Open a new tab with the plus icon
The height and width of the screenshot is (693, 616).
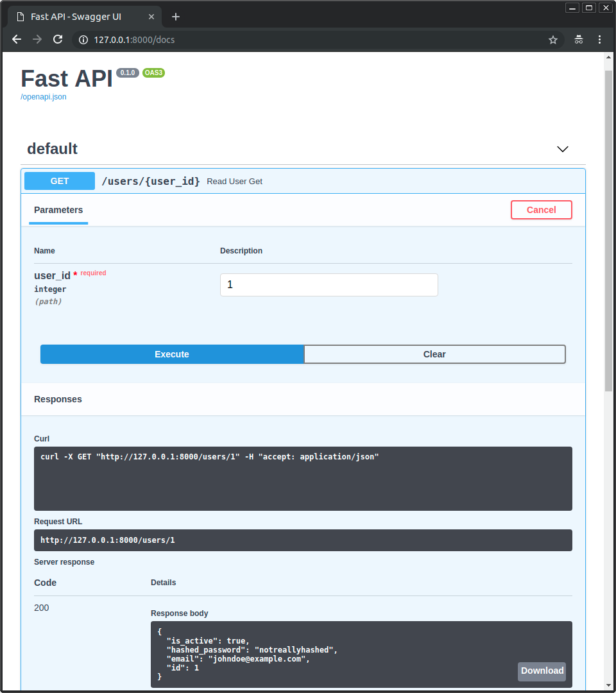point(176,17)
